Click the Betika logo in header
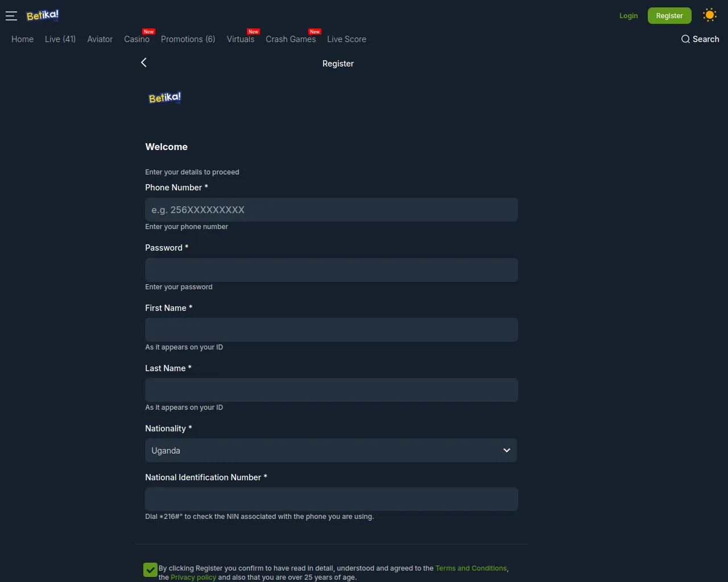The width and height of the screenshot is (728, 582). click(43, 15)
